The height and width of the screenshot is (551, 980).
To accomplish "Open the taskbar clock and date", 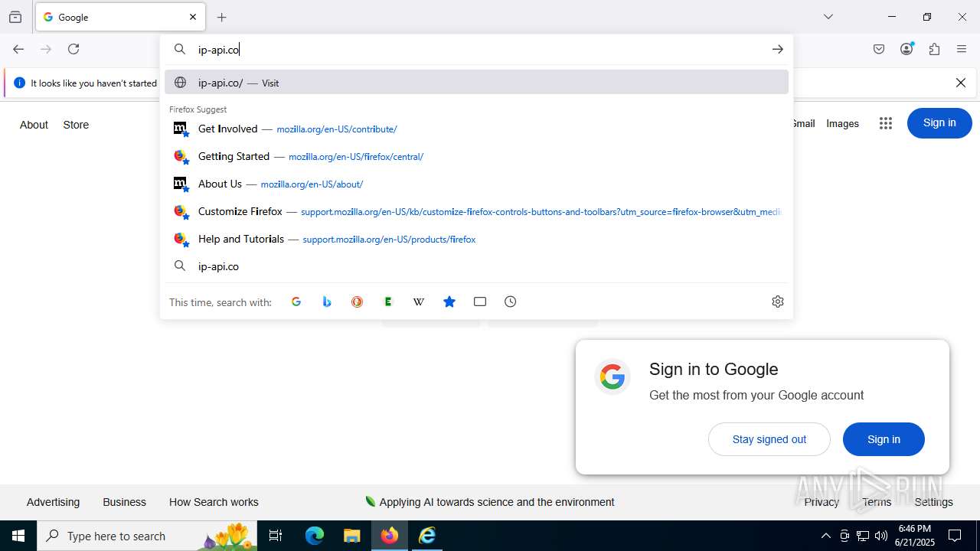I will click(x=914, y=536).
